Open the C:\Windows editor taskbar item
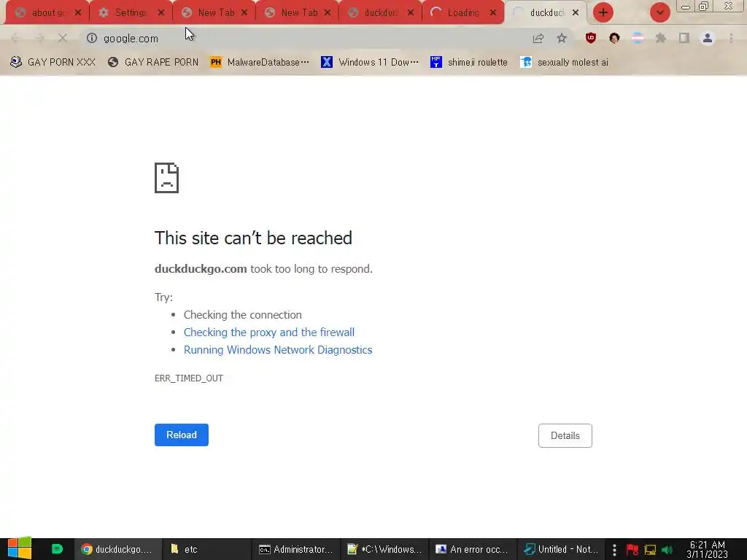747x560 pixels. (x=384, y=549)
